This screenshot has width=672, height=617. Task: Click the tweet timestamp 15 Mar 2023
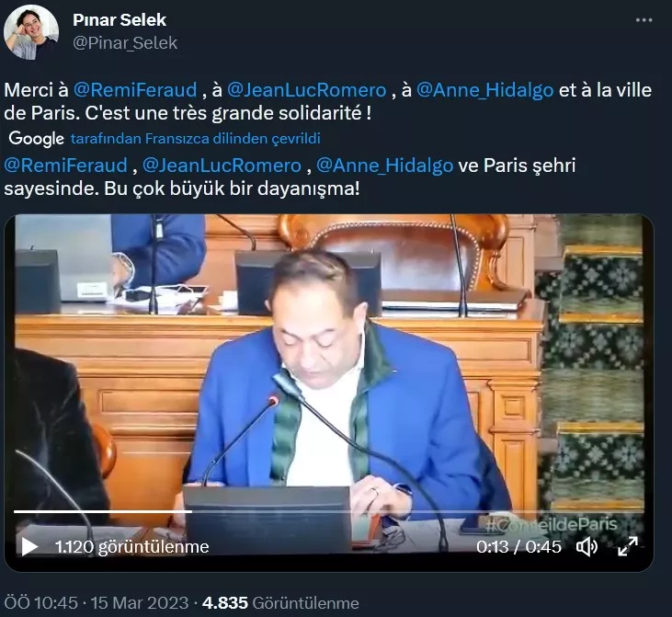(x=140, y=602)
